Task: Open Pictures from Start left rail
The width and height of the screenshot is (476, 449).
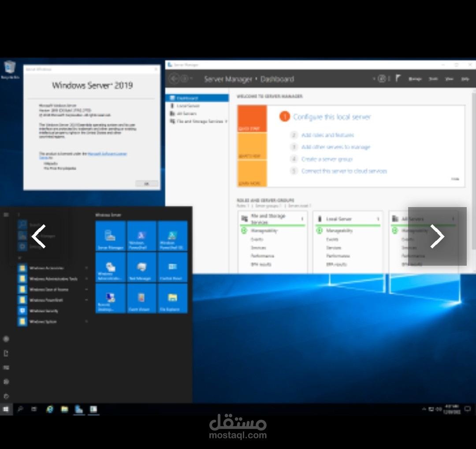Action: 6,367
